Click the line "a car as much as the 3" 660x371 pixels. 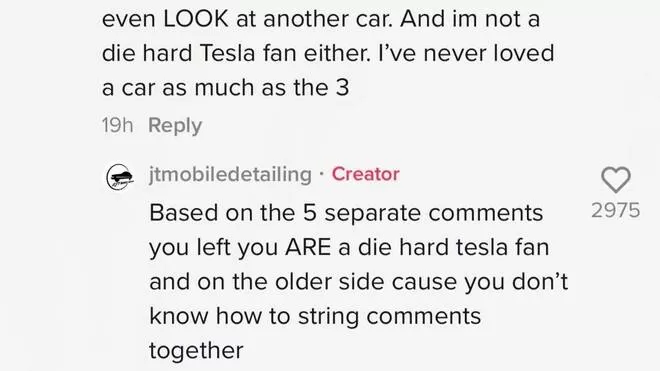pos(226,88)
